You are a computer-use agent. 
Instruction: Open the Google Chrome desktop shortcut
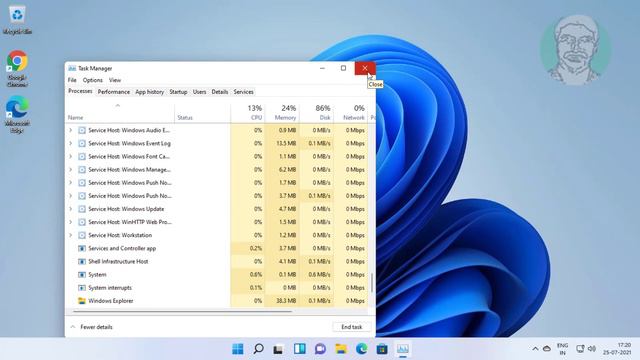tap(17, 68)
